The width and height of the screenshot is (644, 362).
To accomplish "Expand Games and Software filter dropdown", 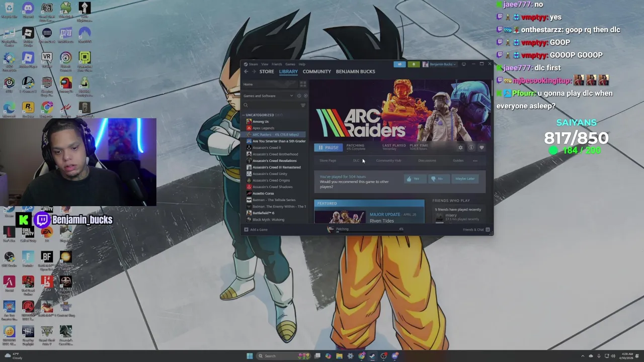I will coord(268,96).
